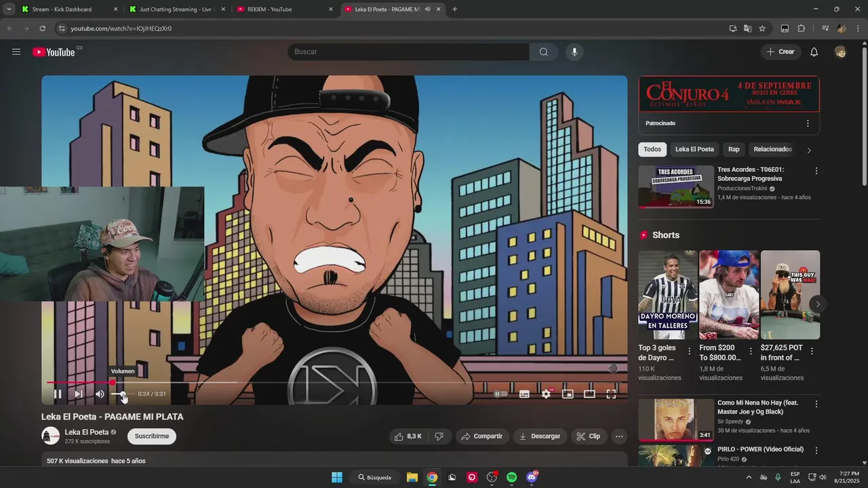Open more actions under the video

pyautogui.click(x=619, y=436)
